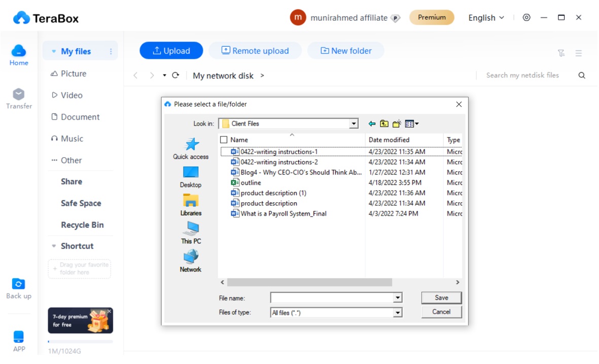Open the View Menu icon in dialog

[x=412, y=124]
